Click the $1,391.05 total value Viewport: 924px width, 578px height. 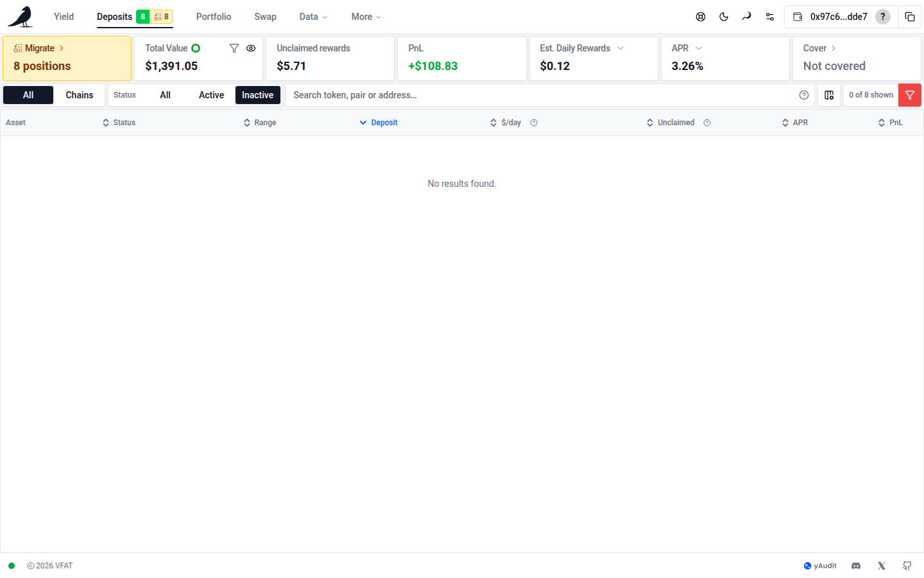pyautogui.click(x=171, y=66)
